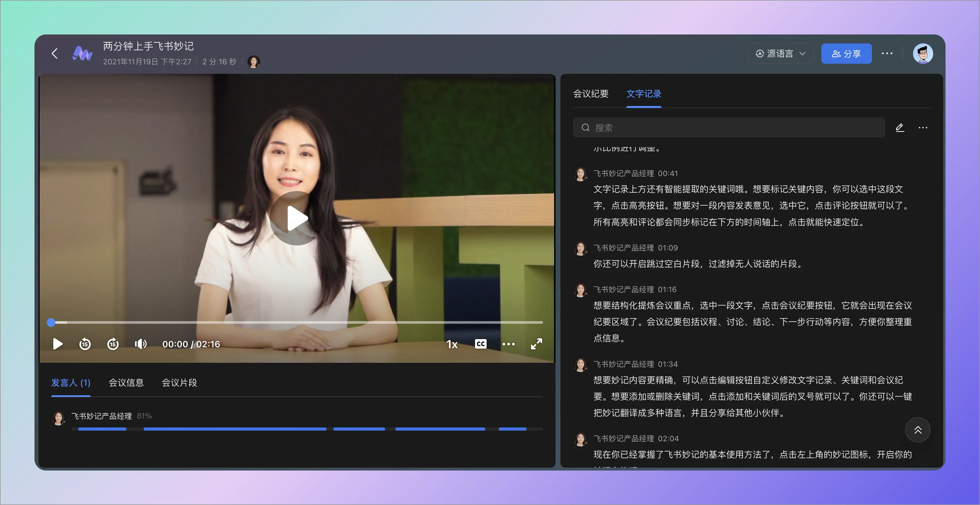Open the 源语言 language dropdown
This screenshot has height=505, width=980.
(x=780, y=54)
